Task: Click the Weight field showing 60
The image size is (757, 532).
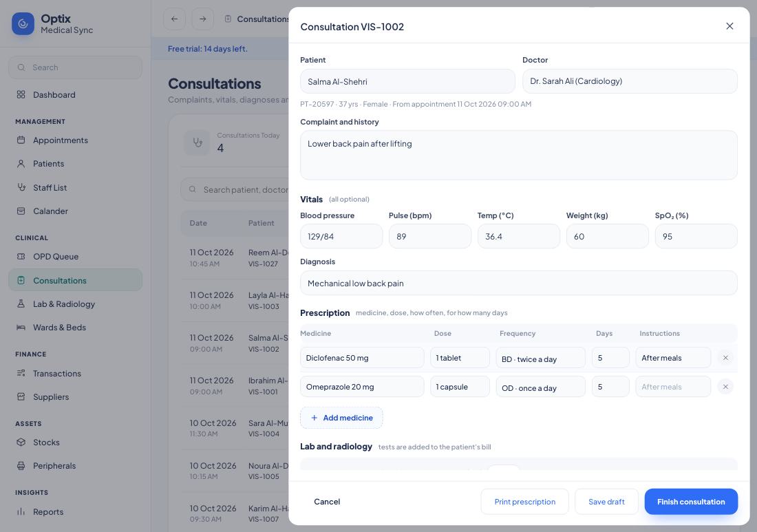Action: tap(608, 236)
